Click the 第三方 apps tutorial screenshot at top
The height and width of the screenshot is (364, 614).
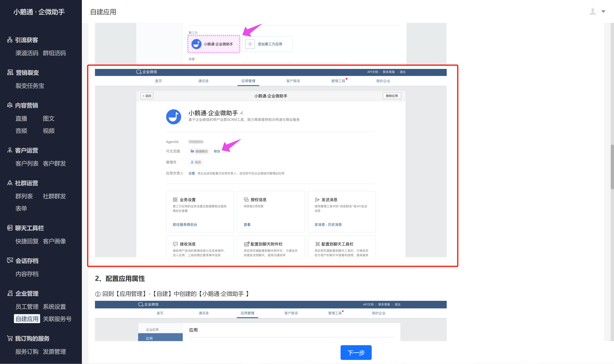[x=271, y=44]
